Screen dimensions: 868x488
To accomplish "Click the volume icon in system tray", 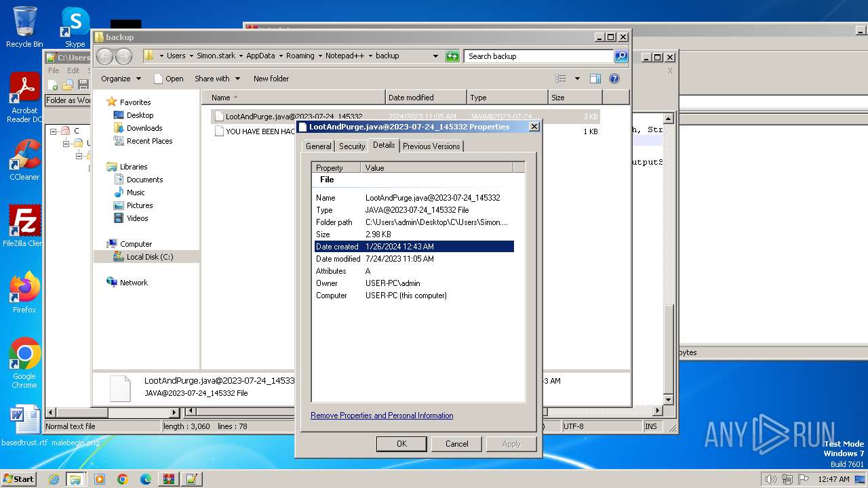I will [770, 479].
